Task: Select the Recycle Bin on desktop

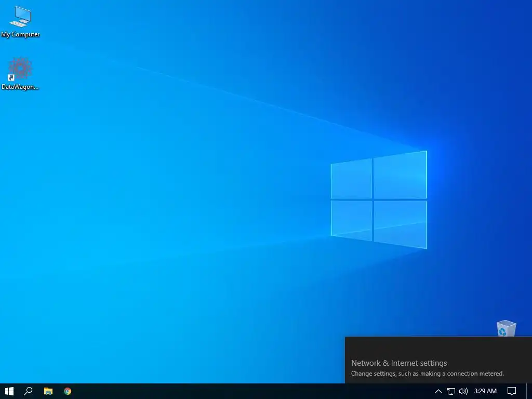Action: point(506,328)
